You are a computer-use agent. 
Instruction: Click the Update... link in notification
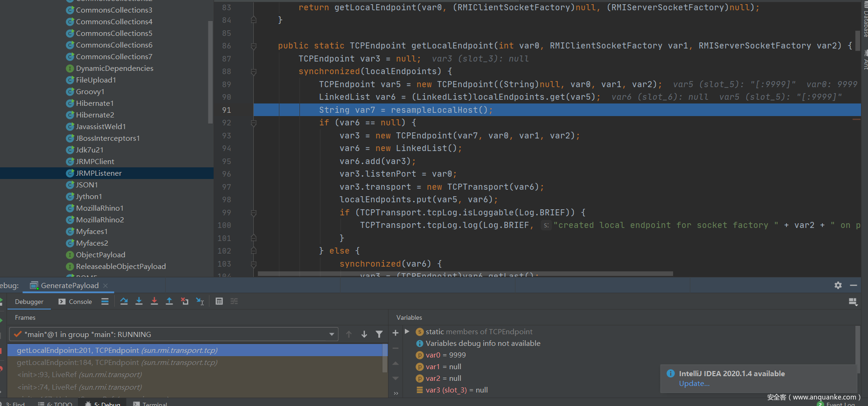click(694, 384)
